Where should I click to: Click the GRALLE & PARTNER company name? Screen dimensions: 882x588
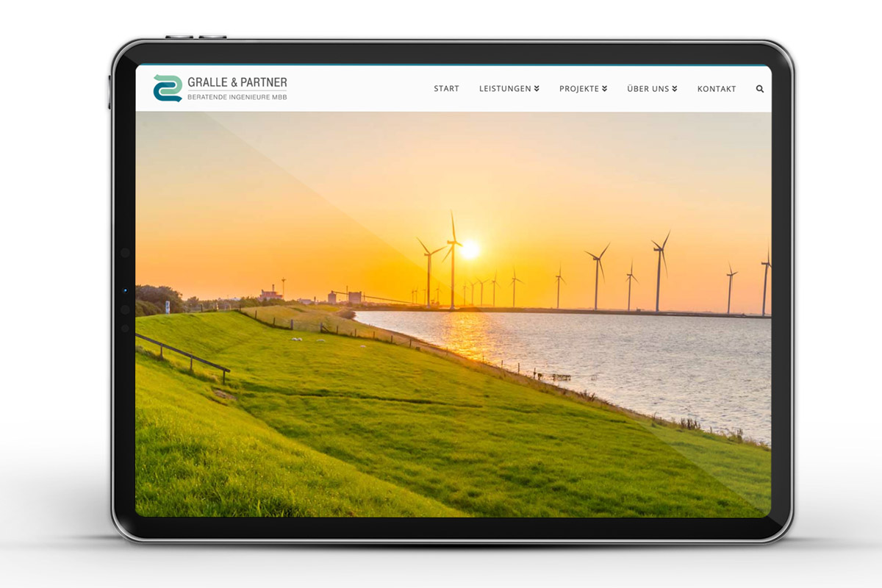coord(237,82)
